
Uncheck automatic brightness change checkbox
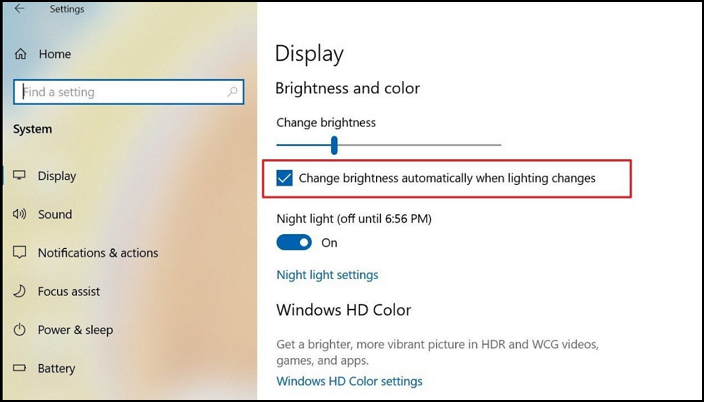(x=284, y=178)
